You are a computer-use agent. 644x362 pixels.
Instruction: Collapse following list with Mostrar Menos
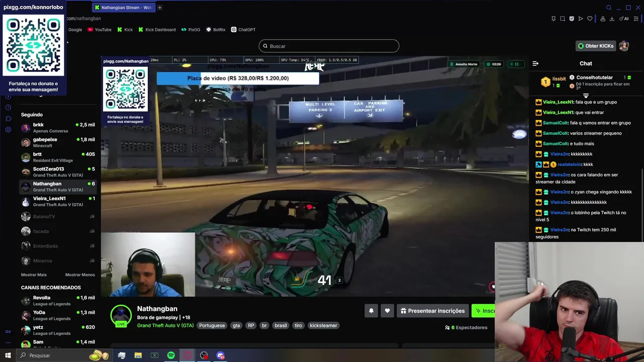[x=80, y=275]
